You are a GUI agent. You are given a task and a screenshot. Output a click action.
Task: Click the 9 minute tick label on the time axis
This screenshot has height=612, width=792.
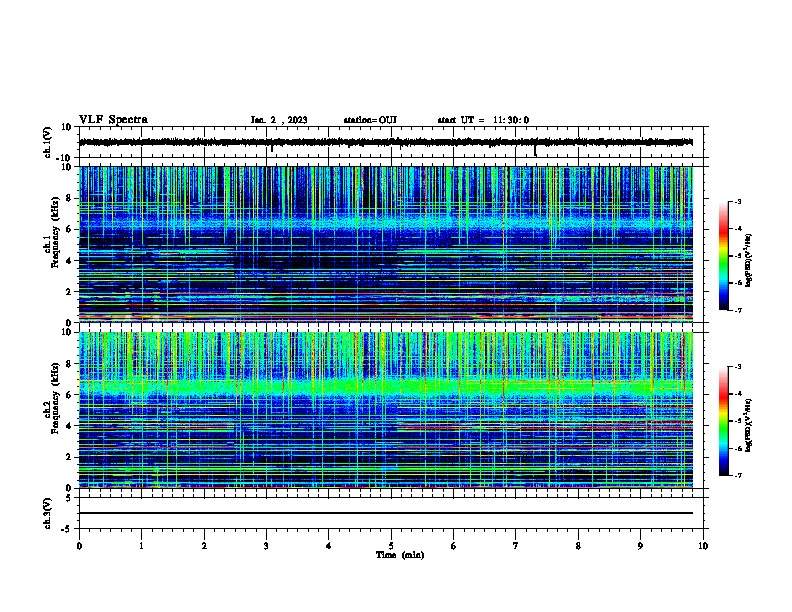(x=640, y=546)
